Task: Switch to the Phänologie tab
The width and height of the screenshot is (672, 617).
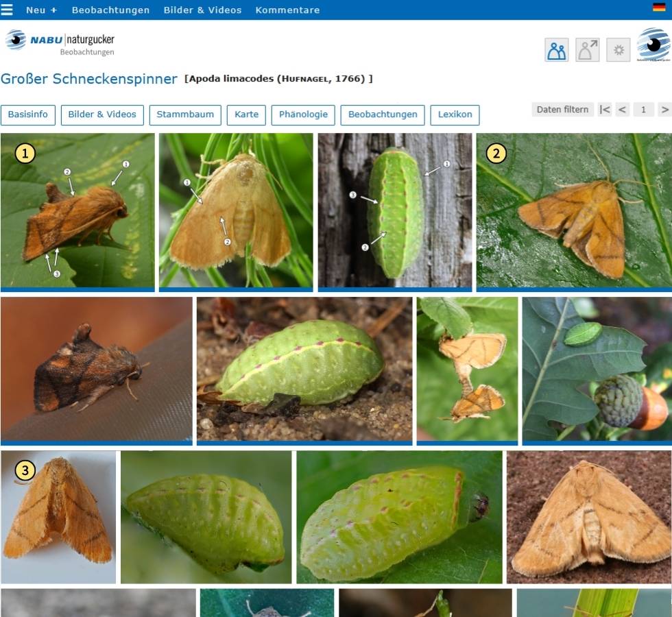Action: click(x=303, y=115)
